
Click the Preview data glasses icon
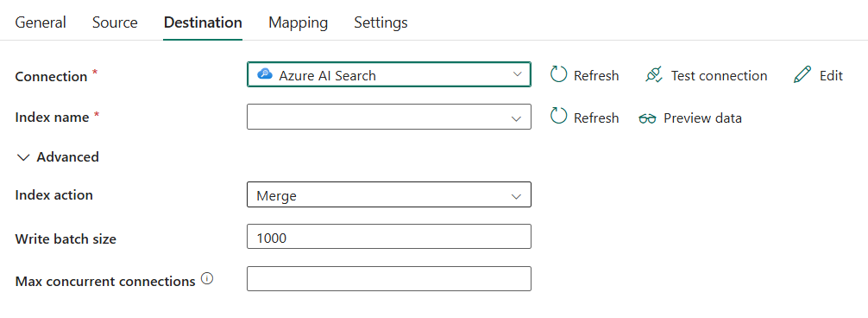click(x=647, y=118)
